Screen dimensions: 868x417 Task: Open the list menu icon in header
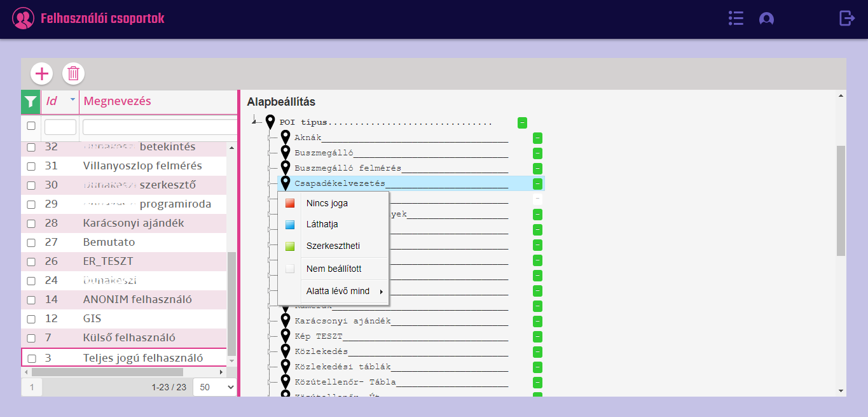[x=736, y=18]
